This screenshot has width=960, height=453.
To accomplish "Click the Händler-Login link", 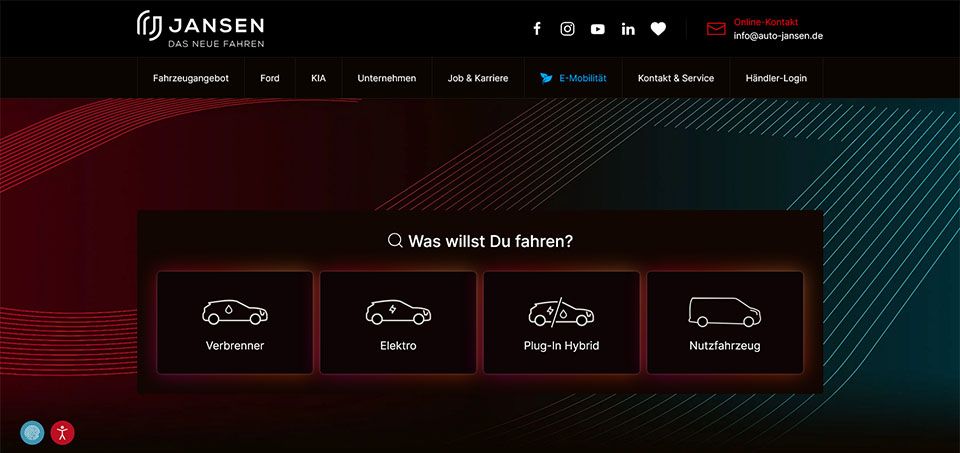I will (x=776, y=78).
